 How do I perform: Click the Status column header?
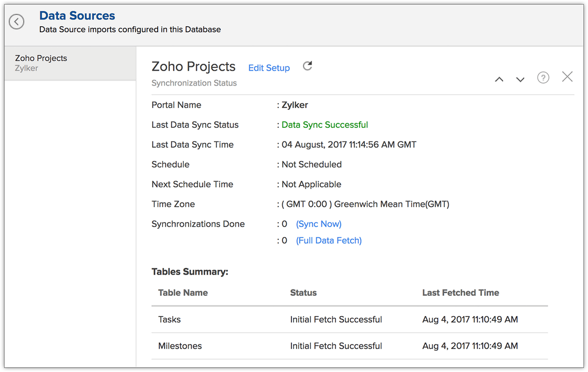coord(304,293)
